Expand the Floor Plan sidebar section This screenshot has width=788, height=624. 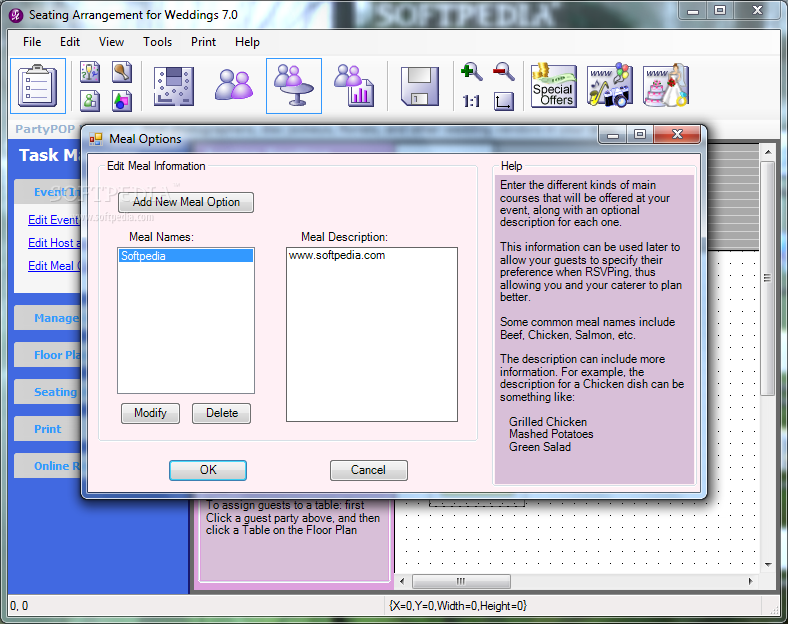(x=48, y=355)
